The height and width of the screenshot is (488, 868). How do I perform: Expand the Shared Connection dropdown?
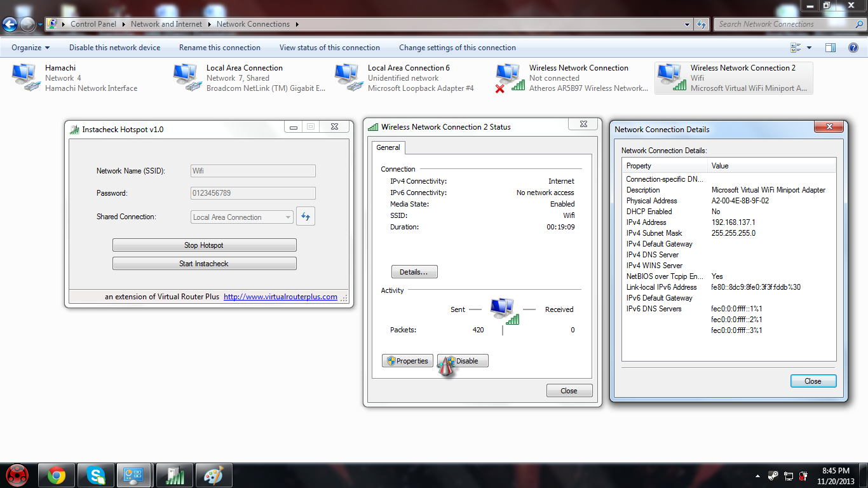288,217
